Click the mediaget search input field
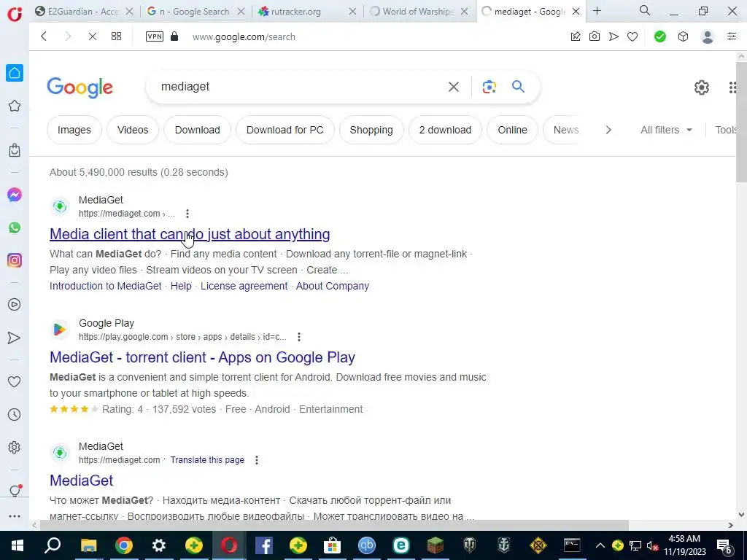The image size is (747, 560). tap(300, 87)
